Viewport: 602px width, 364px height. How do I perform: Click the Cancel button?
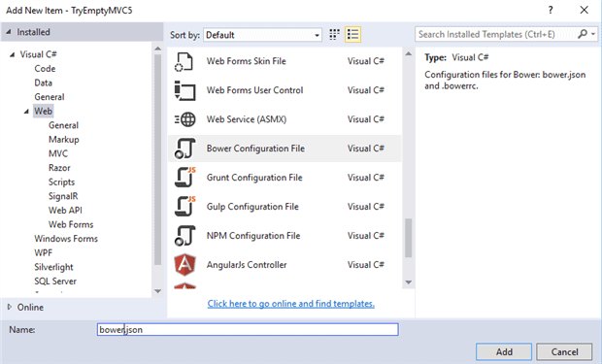564,351
